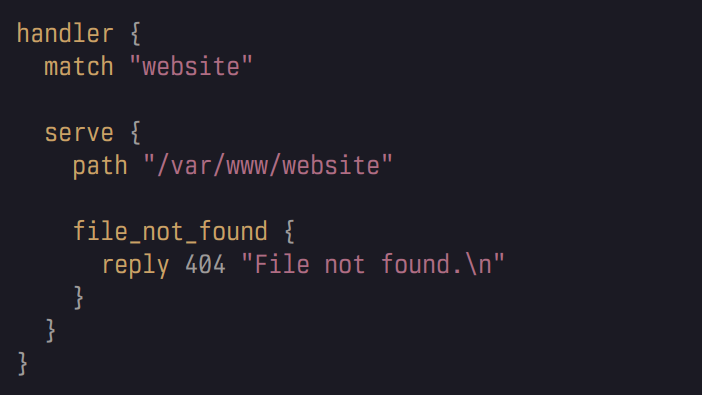
Task: Click closing brace of file_not_found block
Action: 78,298
